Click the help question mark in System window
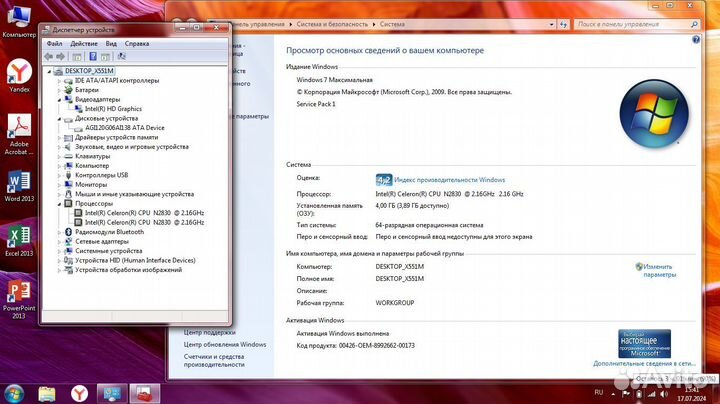The width and height of the screenshot is (720, 404). 696,40
